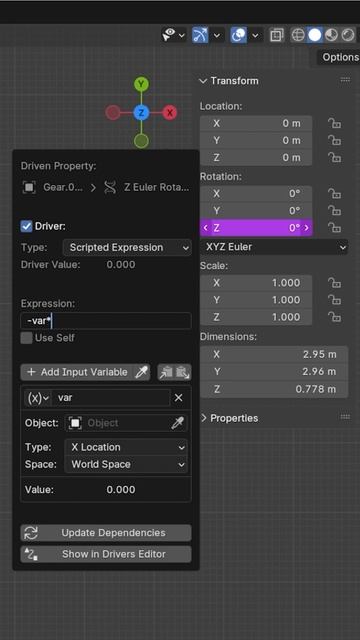
Task: Toggle the lock for Location X
Action: (x=335, y=123)
